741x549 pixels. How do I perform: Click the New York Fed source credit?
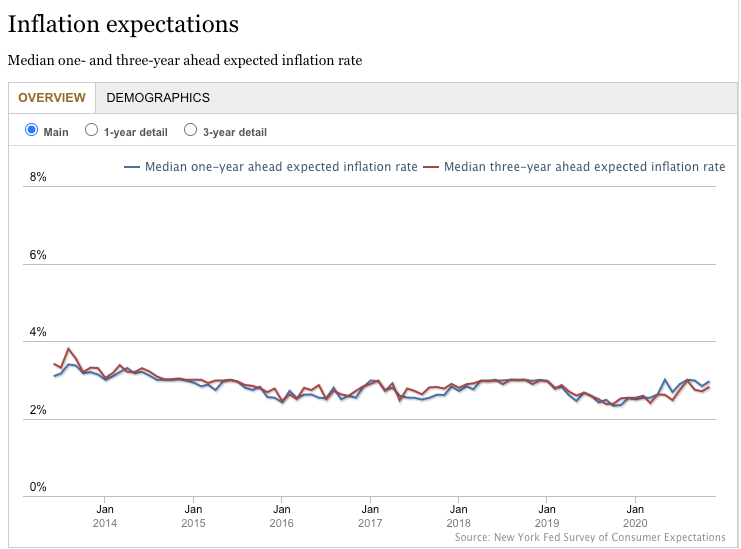point(590,537)
